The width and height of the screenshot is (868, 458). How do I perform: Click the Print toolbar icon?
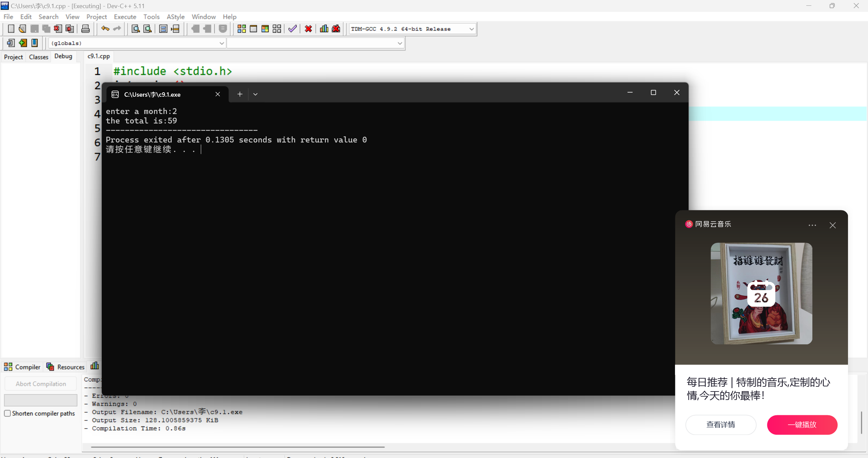[x=85, y=29]
